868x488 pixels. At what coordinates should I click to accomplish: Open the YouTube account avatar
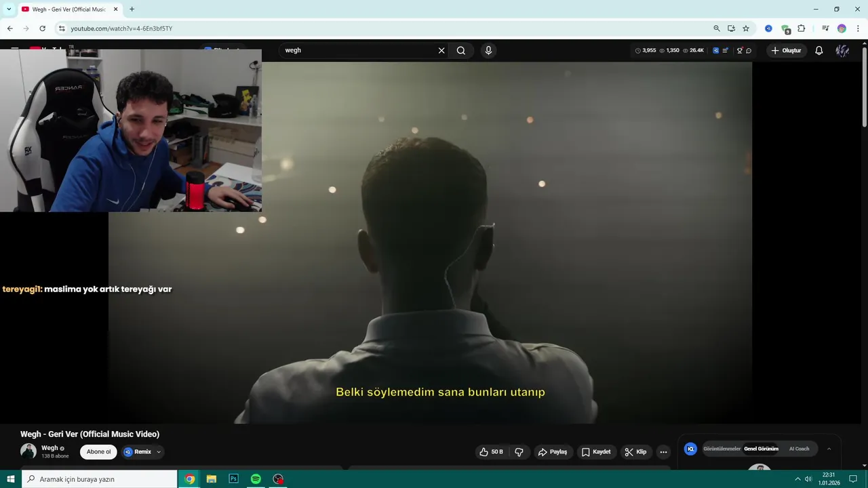842,50
